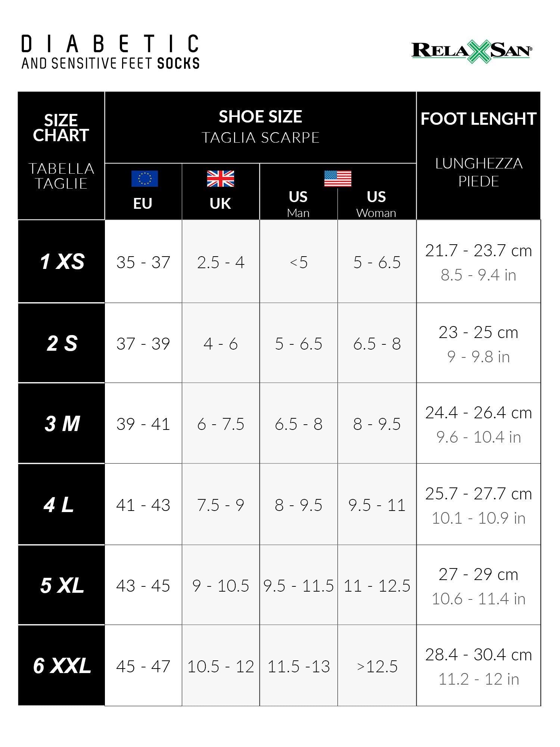The height and width of the screenshot is (747, 560).
Task: Click the US Man column label
Action: (x=298, y=203)
